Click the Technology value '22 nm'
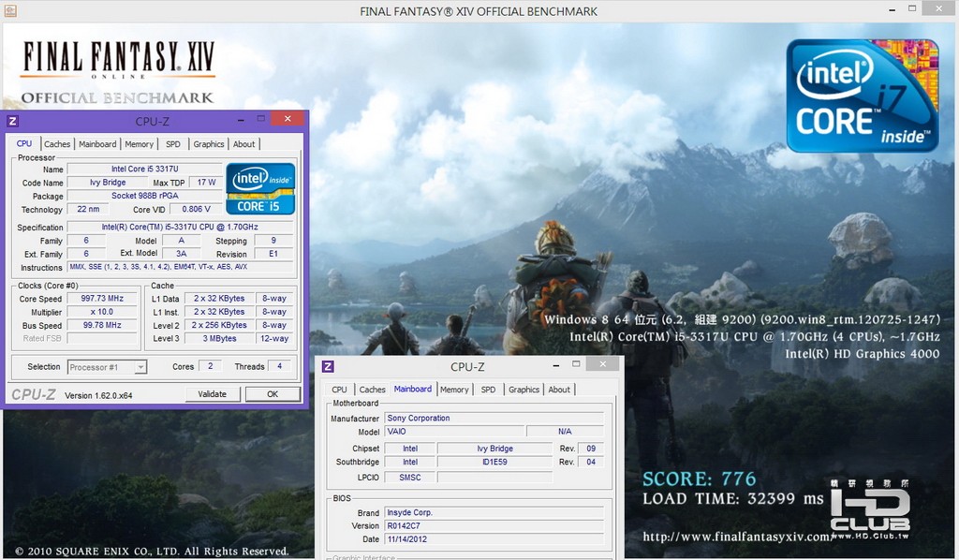The width and height of the screenshot is (959, 560). point(88,209)
